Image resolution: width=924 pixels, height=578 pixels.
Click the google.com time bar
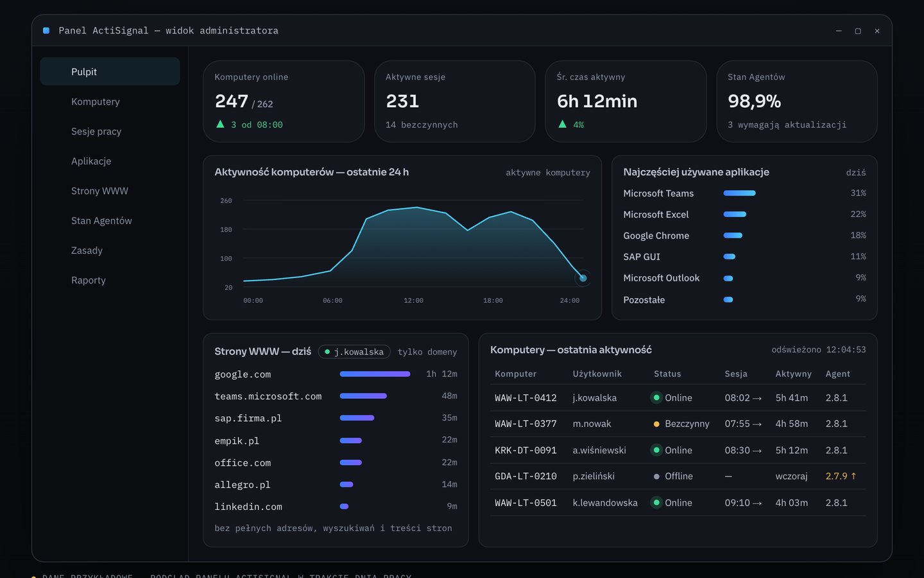[x=375, y=374]
